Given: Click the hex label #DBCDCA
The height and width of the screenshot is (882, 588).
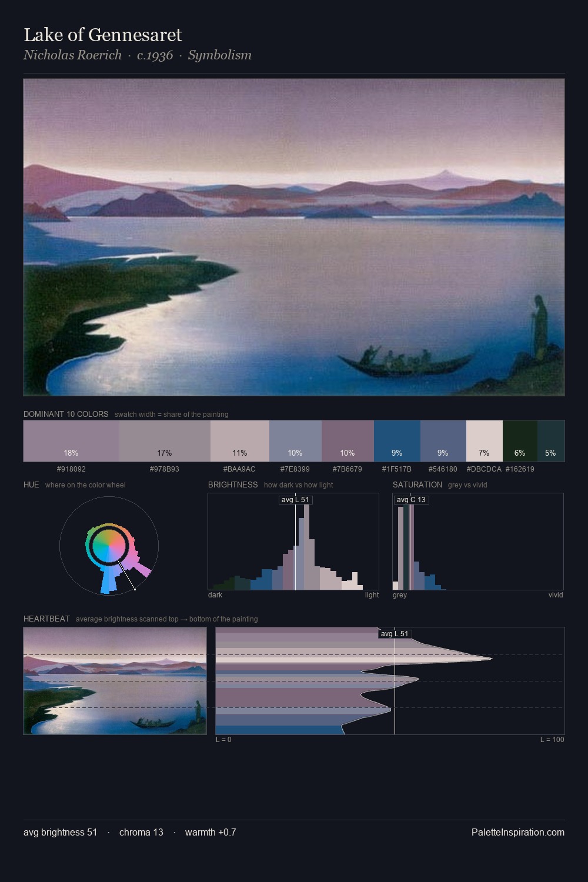Looking at the screenshot, I should point(484,469).
